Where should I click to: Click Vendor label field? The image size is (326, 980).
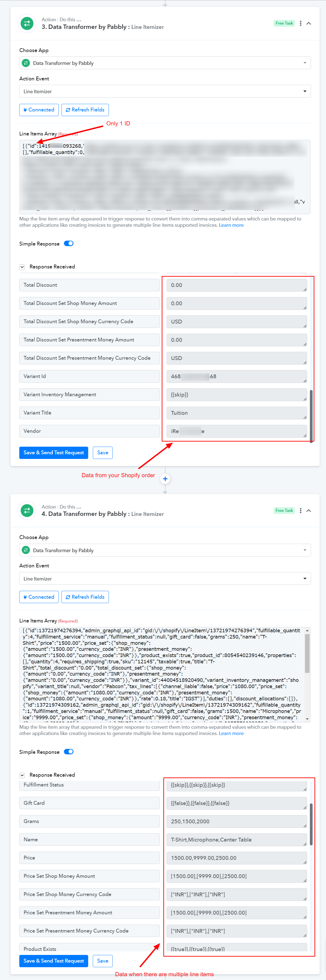[x=89, y=431]
